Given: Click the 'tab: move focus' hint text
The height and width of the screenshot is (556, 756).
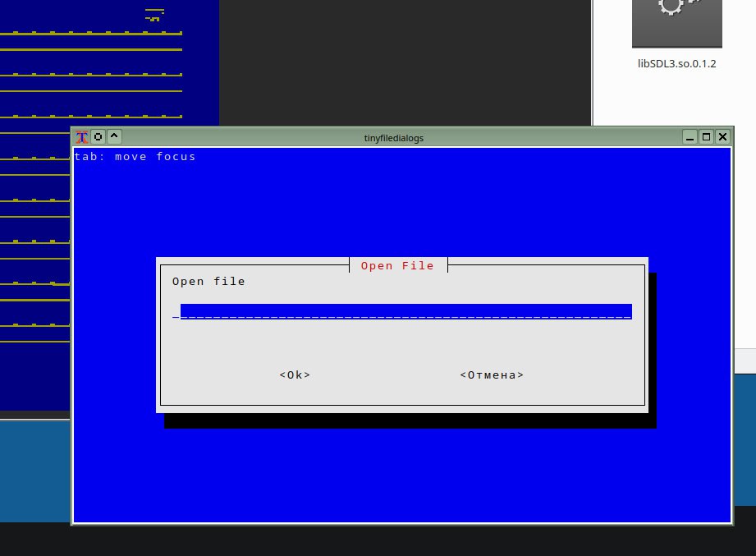Looking at the screenshot, I should click(135, 157).
